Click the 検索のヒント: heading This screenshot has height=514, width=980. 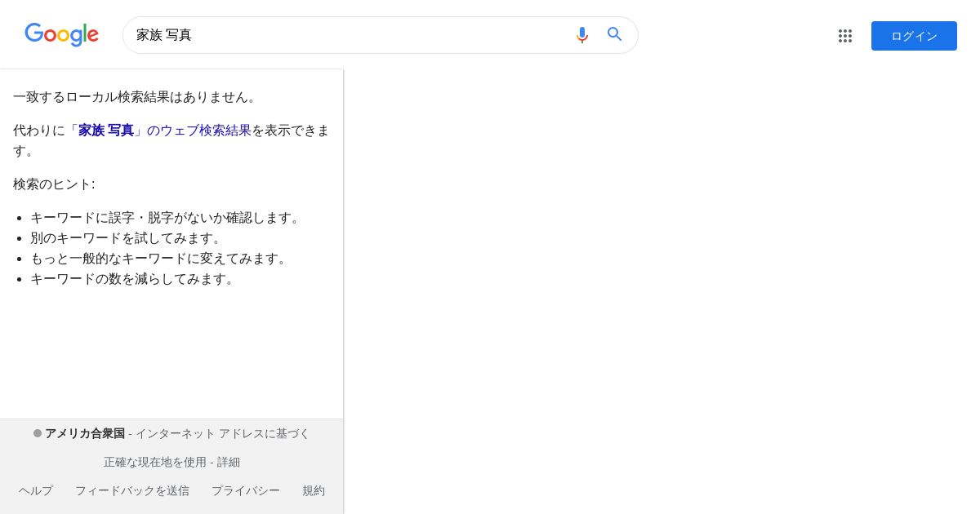[54, 184]
